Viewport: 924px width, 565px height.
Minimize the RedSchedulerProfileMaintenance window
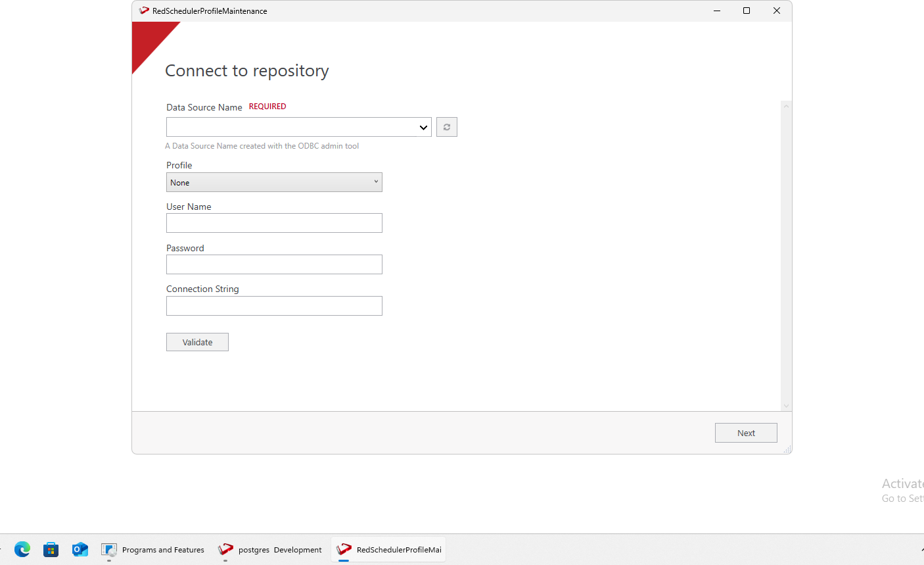point(717,11)
